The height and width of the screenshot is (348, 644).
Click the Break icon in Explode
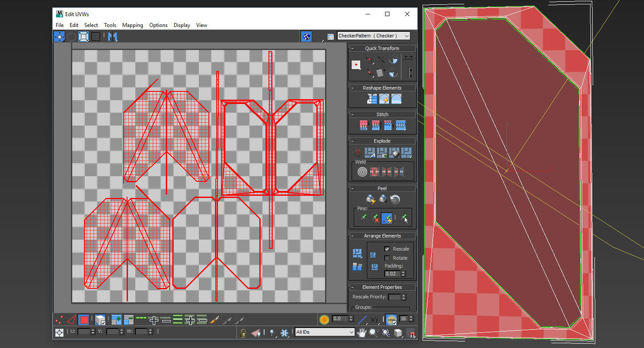point(358,153)
